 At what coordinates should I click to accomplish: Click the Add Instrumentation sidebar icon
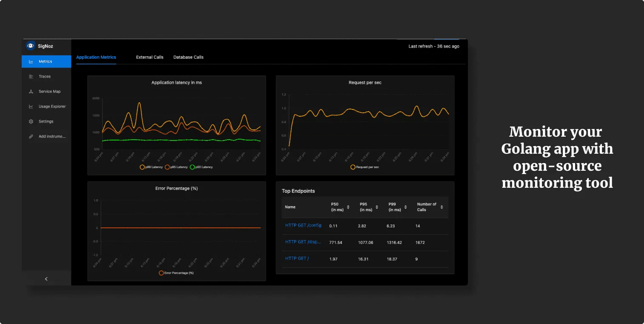pos(31,136)
